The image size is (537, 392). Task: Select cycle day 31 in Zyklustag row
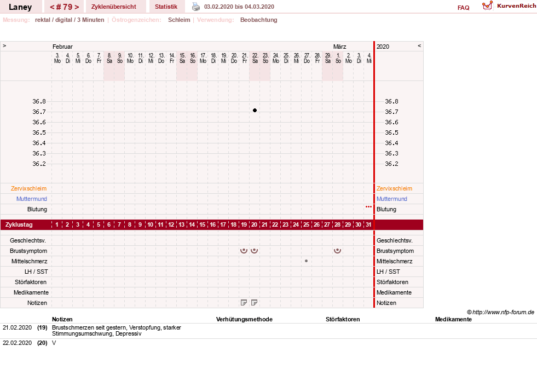click(368, 225)
